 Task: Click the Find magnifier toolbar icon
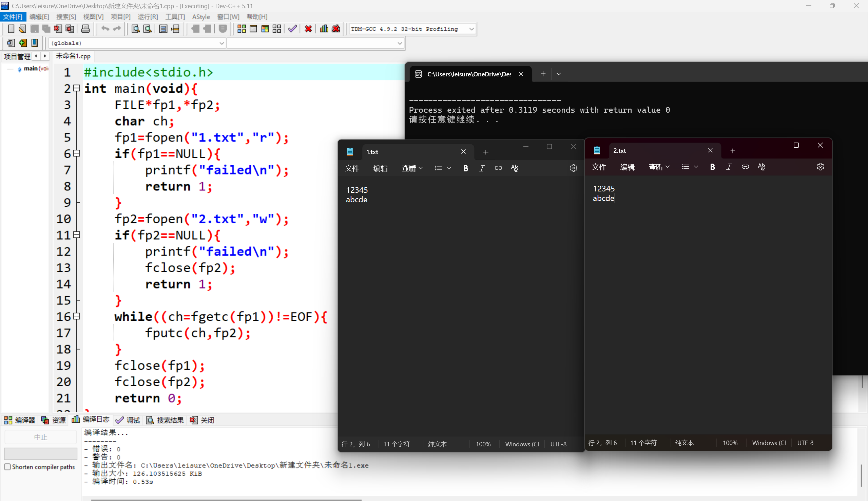tap(135, 29)
